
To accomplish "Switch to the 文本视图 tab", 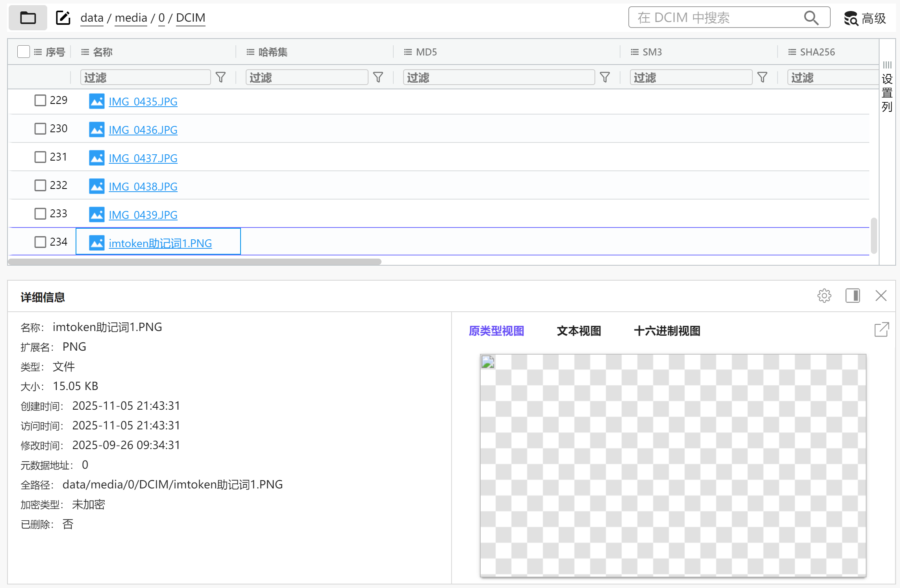I will (579, 331).
